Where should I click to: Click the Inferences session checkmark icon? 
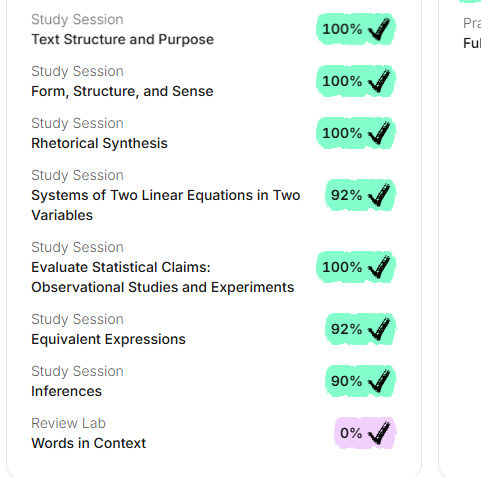tap(379, 381)
